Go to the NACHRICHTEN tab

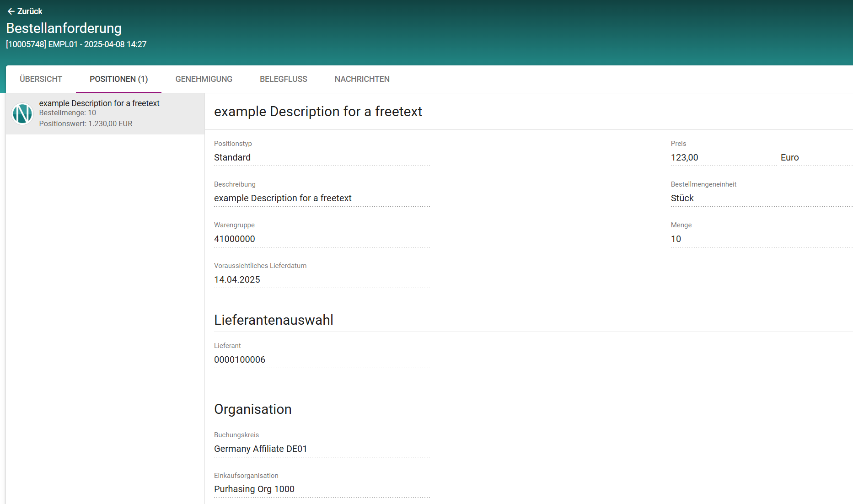click(362, 79)
